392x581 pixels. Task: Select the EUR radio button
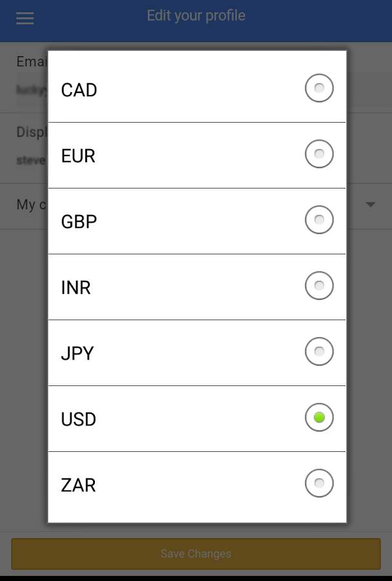319,154
